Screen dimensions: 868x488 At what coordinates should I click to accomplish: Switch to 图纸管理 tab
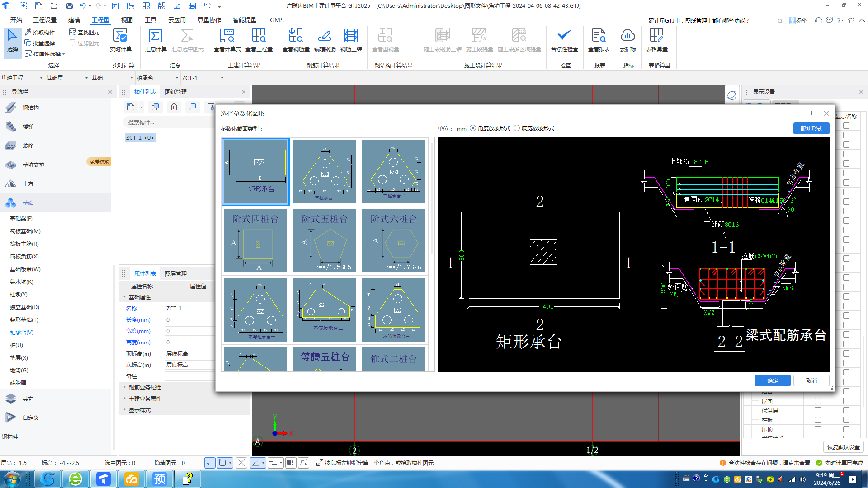tap(175, 92)
